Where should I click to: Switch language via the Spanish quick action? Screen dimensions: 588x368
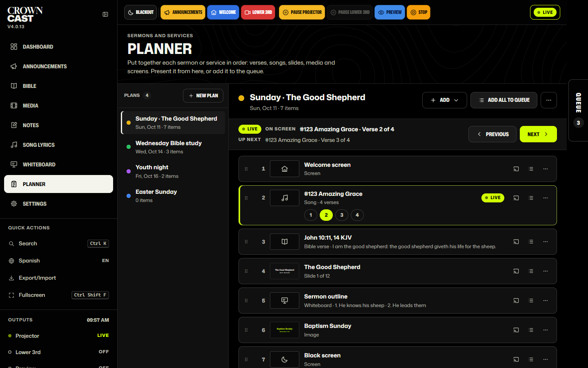[58, 260]
